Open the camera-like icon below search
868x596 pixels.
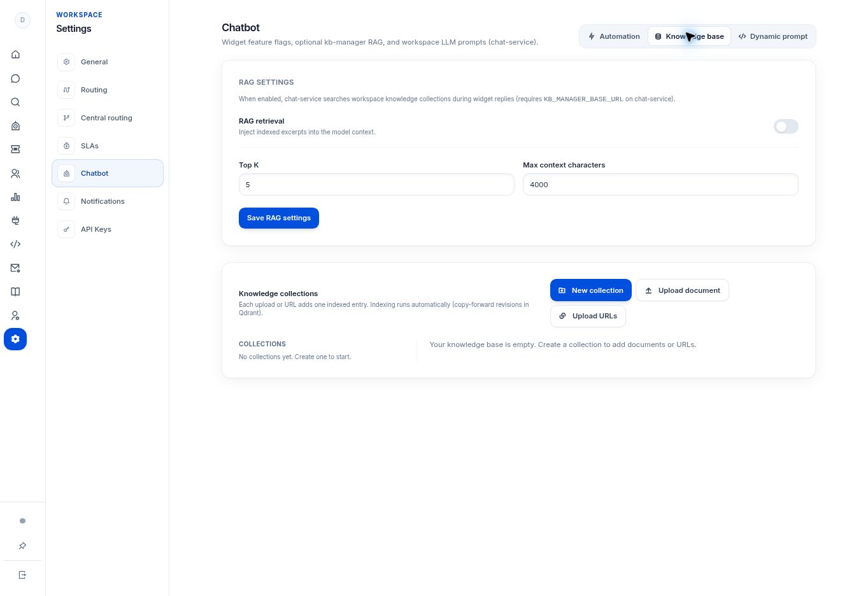[x=15, y=125]
